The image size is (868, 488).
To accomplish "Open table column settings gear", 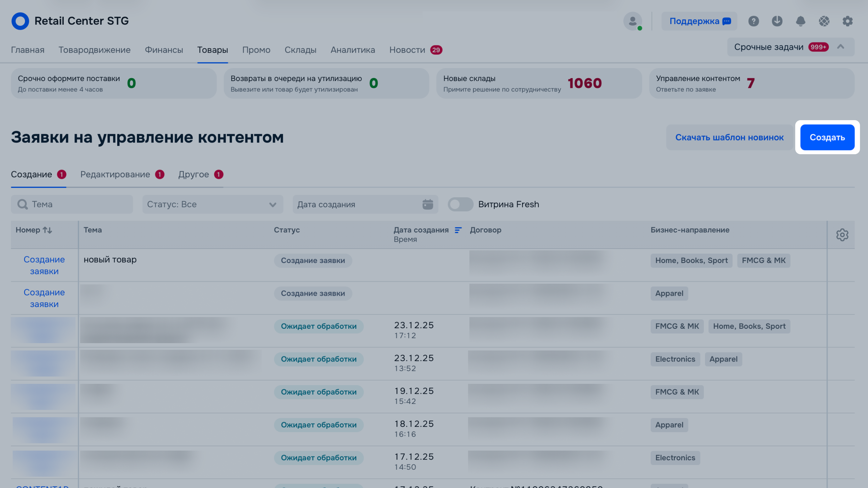I will [x=842, y=235].
